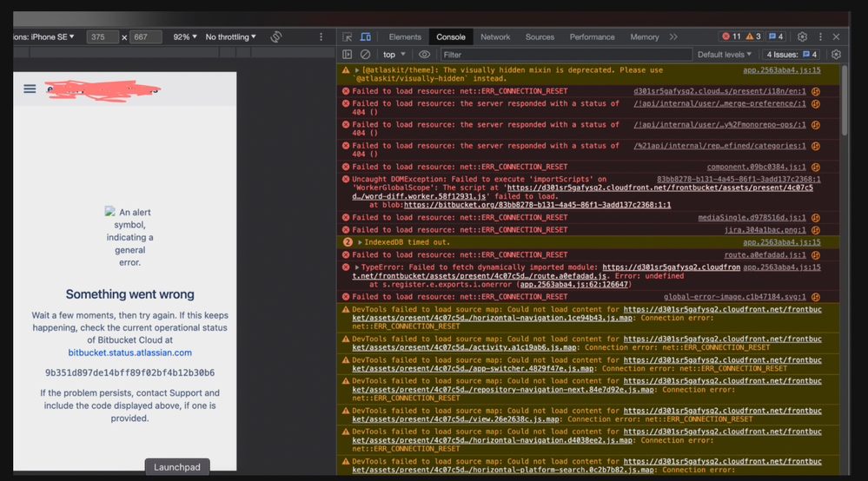
Task: Open DevTools settings gear
Action: (802, 37)
